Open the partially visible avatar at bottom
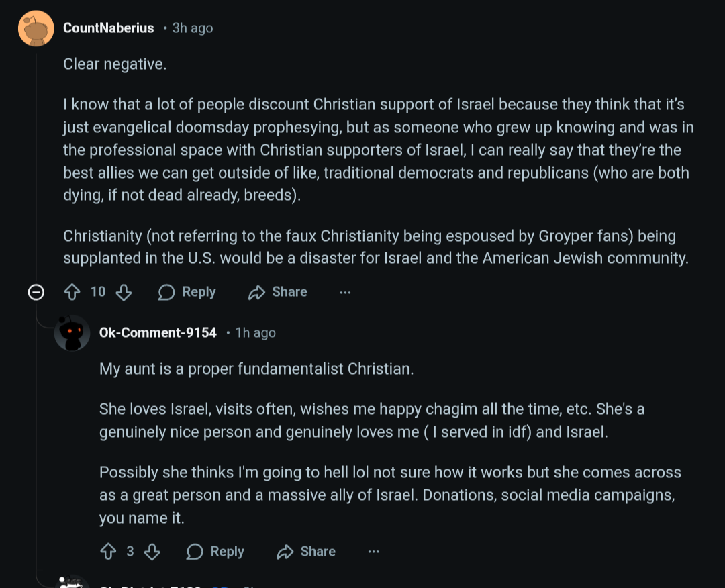Image resolution: width=725 pixels, height=588 pixels. click(x=72, y=583)
